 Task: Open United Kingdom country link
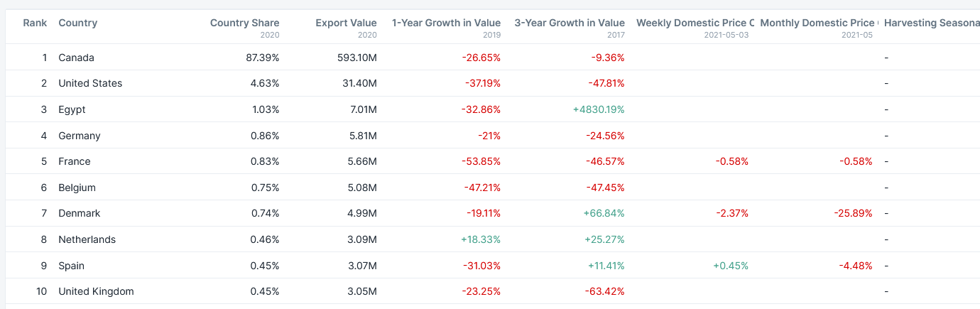click(x=96, y=291)
